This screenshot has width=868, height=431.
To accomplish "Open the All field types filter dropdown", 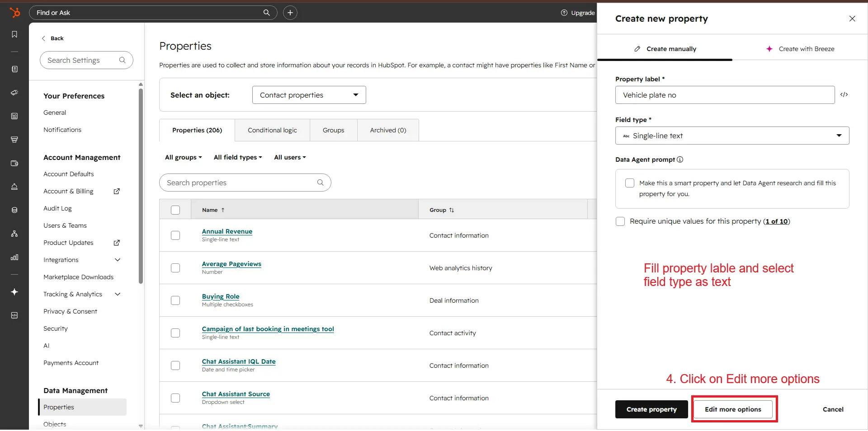I will [x=238, y=157].
